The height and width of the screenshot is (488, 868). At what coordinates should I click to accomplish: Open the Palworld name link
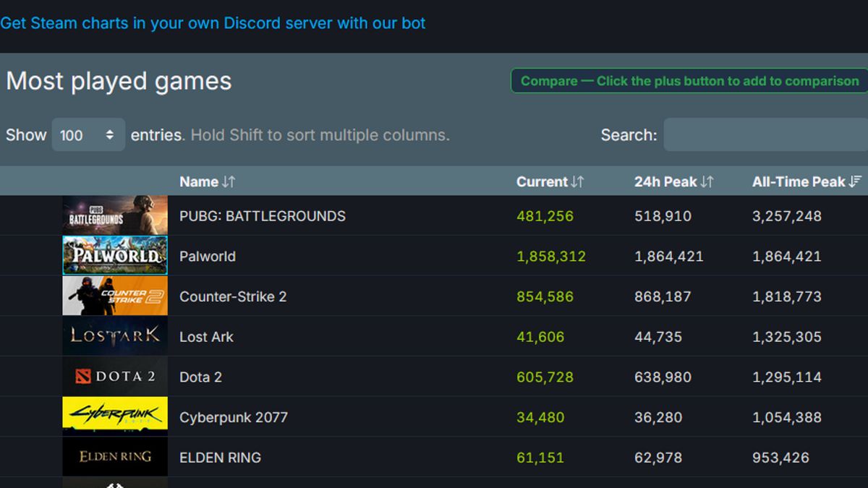point(207,257)
